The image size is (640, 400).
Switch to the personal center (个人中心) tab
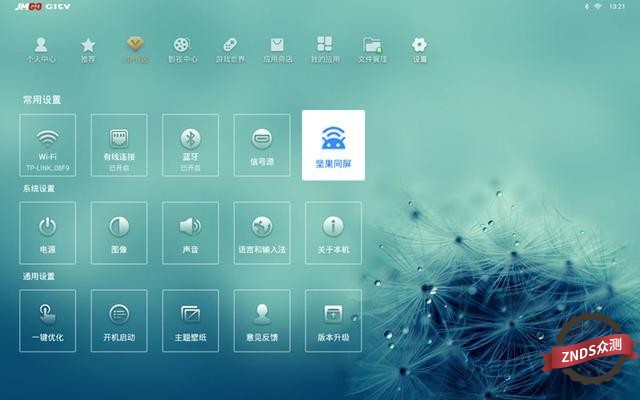click(41, 50)
